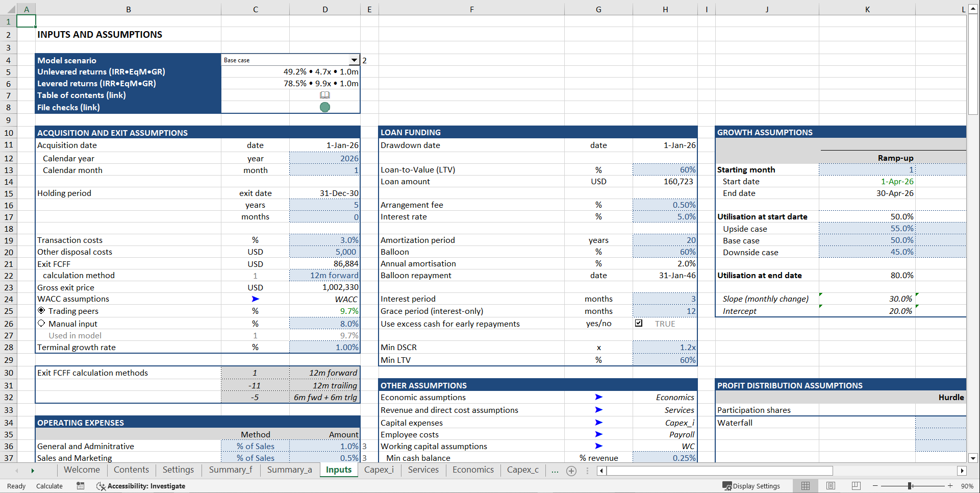Screen dimensions: 980x493
Task: Open the Services sheet tab
Action: [423, 470]
